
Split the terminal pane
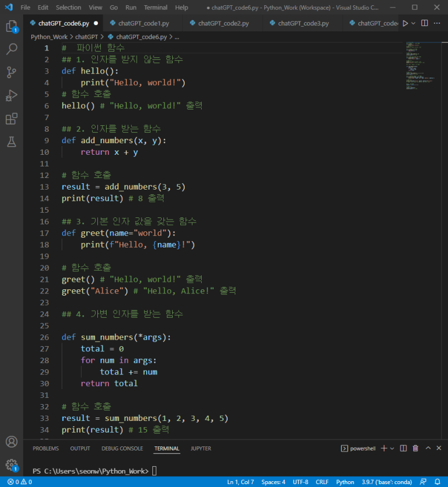click(403, 448)
